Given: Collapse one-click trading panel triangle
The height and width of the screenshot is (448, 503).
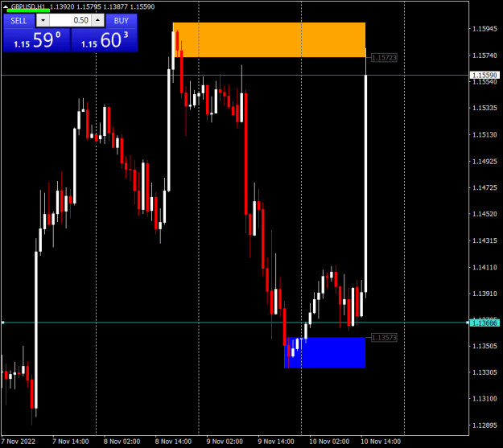Looking at the screenshot, I should tap(6, 6).
